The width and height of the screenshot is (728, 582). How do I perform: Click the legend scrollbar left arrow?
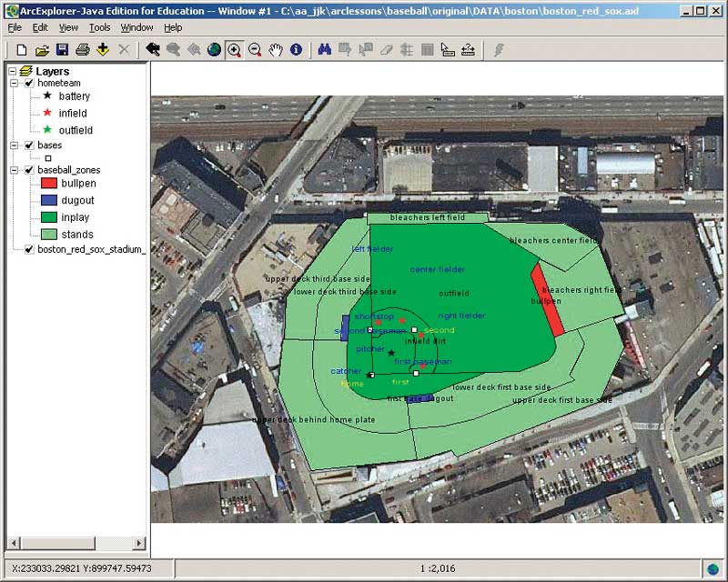[14, 543]
